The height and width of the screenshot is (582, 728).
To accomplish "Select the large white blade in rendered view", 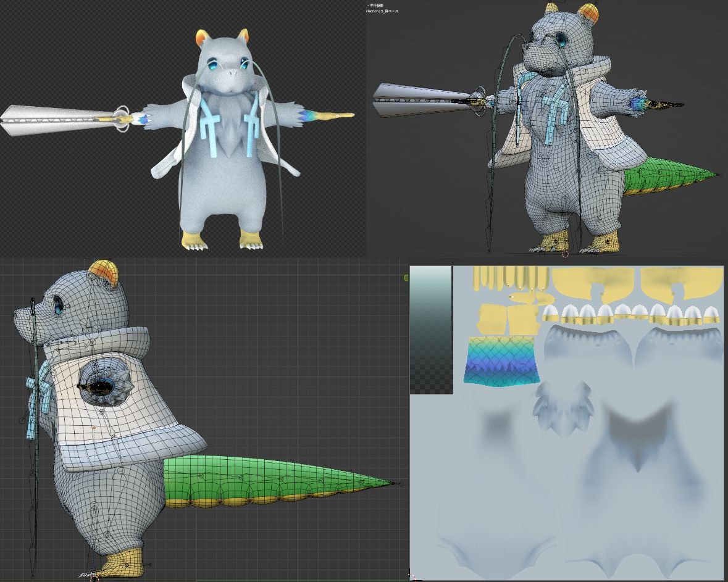I will (58, 120).
